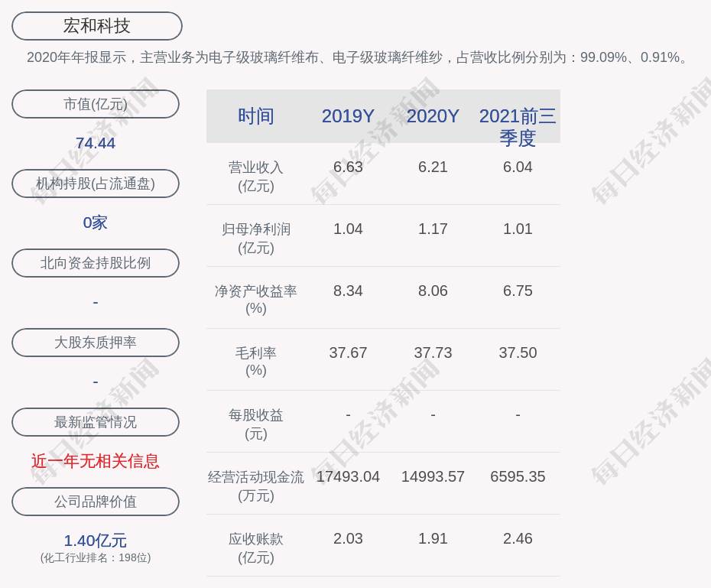Click the 宏和科技 company name pill

point(97,26)
